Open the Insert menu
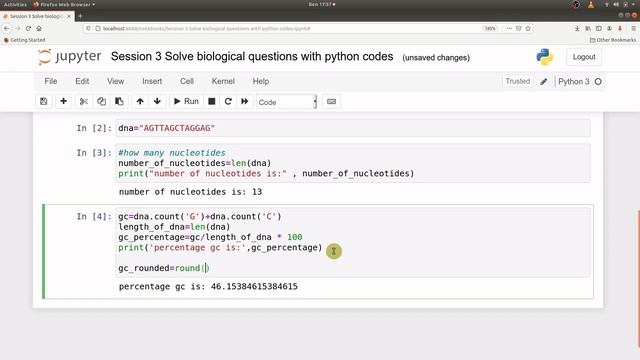The width and height of the screenshot is (640, 360). click(x=152, y=81)
